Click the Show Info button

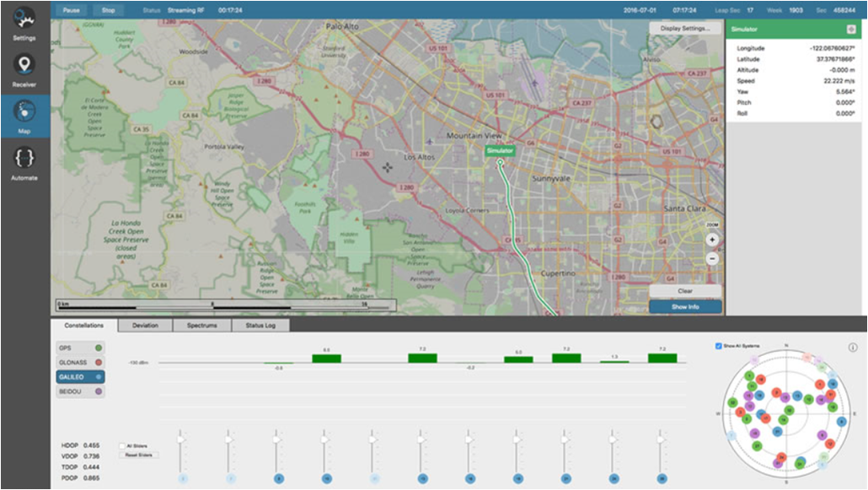pos(685,307)
